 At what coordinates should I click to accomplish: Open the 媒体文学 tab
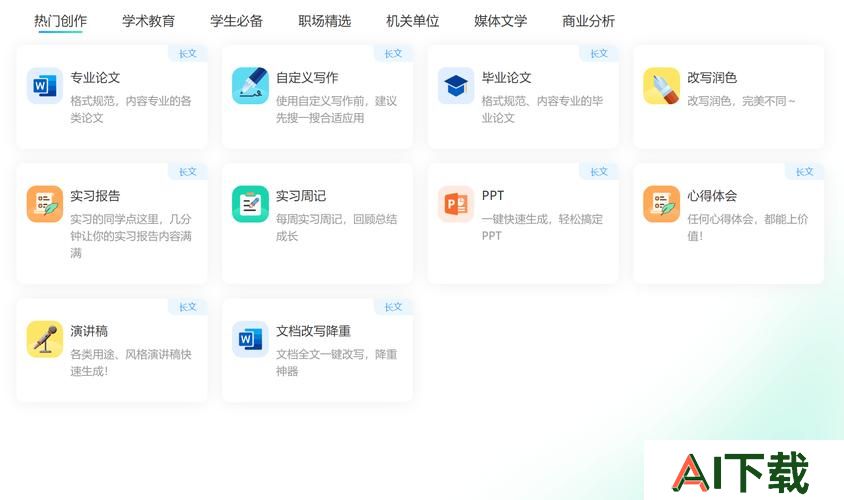(501, 21)
